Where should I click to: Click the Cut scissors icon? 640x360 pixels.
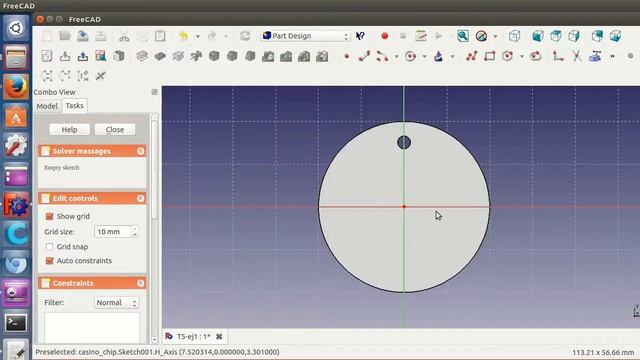point(124,36)
